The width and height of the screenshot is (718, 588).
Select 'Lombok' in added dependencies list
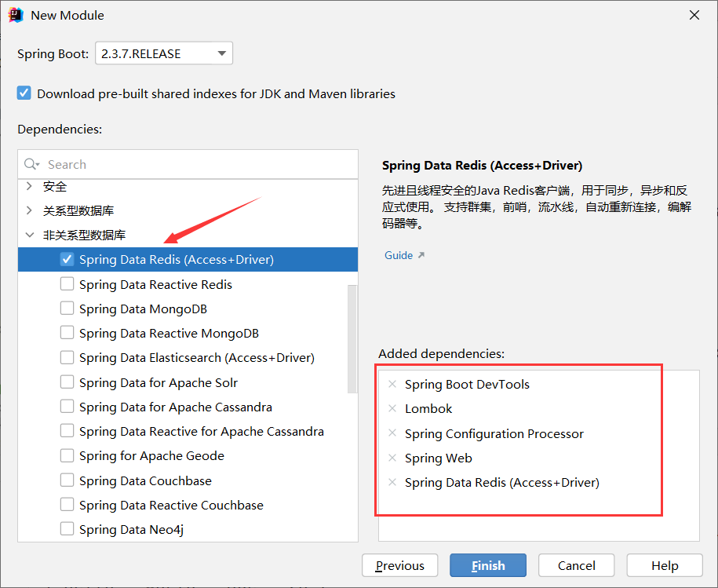coord(428,408)
